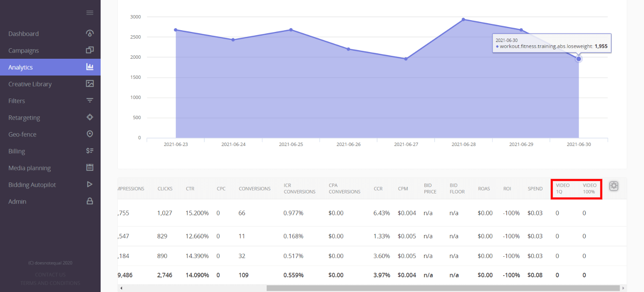Click horizontal scrollbar left arrow
The height and width of the screenshot is (292, 644).
click(x=121, y=288)
